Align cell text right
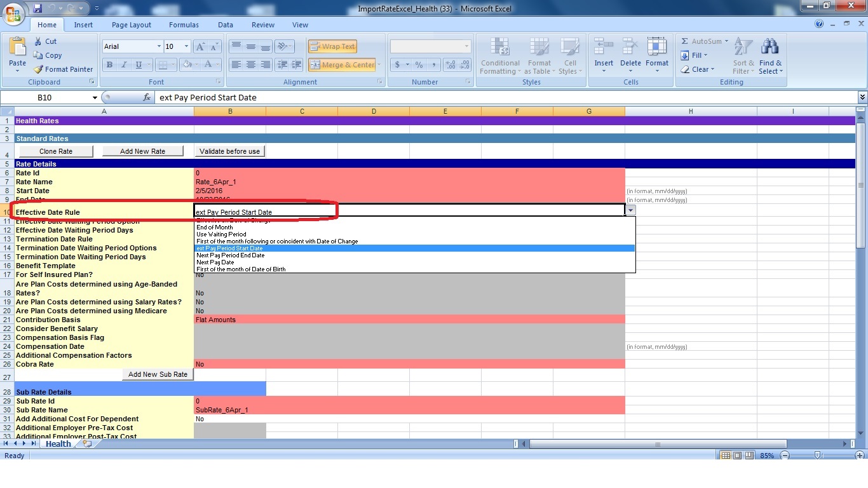The width and height of the screenshot is (868, 488). (x=266, y=65)
